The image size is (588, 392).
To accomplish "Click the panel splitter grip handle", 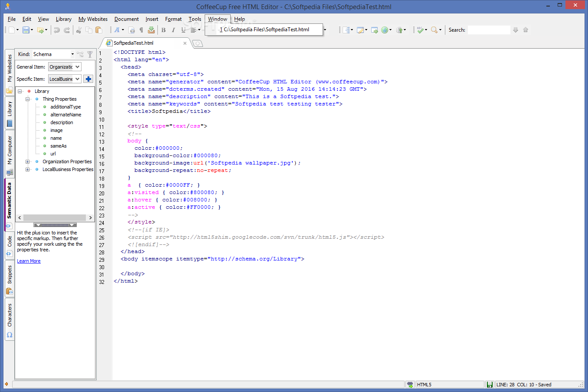I will pos(55,225).
